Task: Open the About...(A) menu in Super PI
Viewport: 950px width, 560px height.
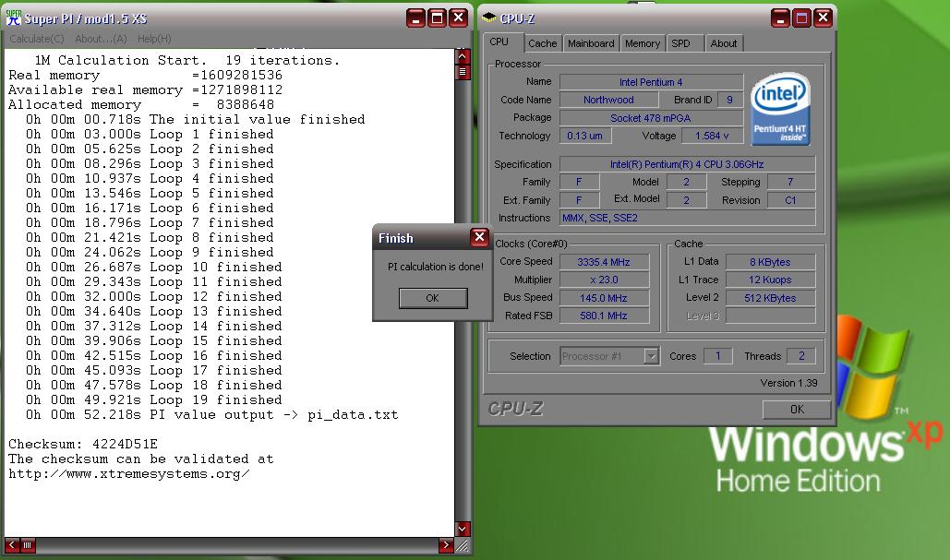Action: pos(101,39)
